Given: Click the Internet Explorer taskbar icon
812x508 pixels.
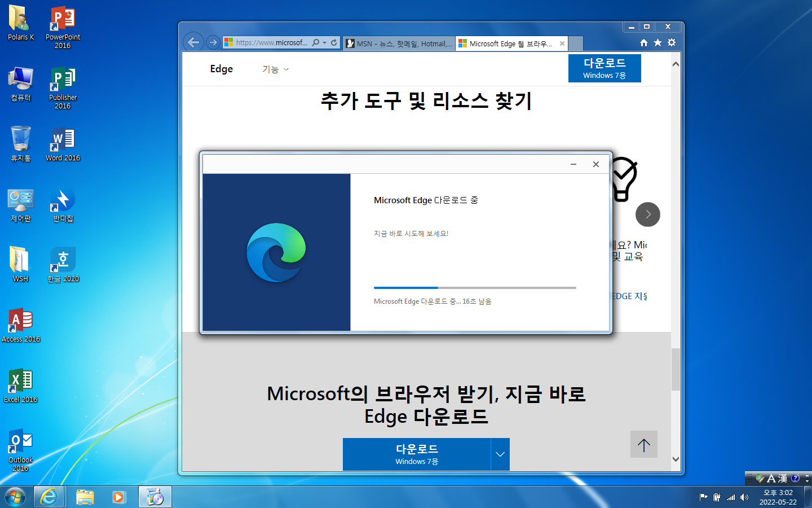Looking at the screenshot, I should pos(49,497).
